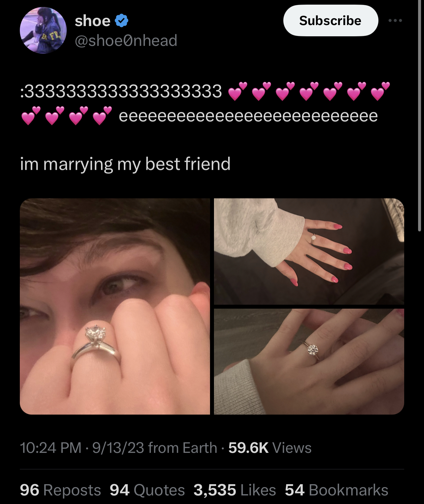
Task: Open the bottom-right ring on finger photo
Action: tap(309, 362)
